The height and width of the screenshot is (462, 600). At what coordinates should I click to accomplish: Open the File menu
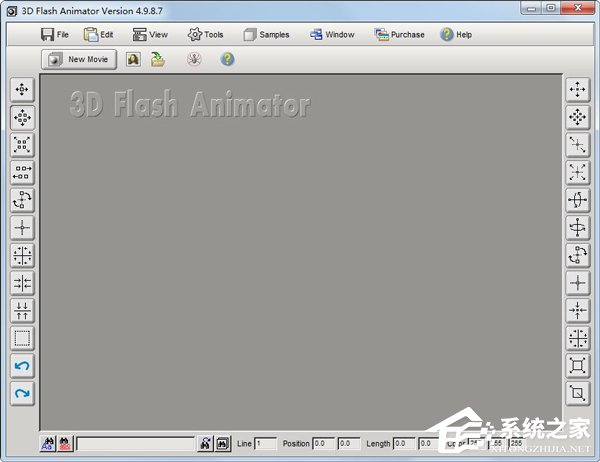pos(55,35)
